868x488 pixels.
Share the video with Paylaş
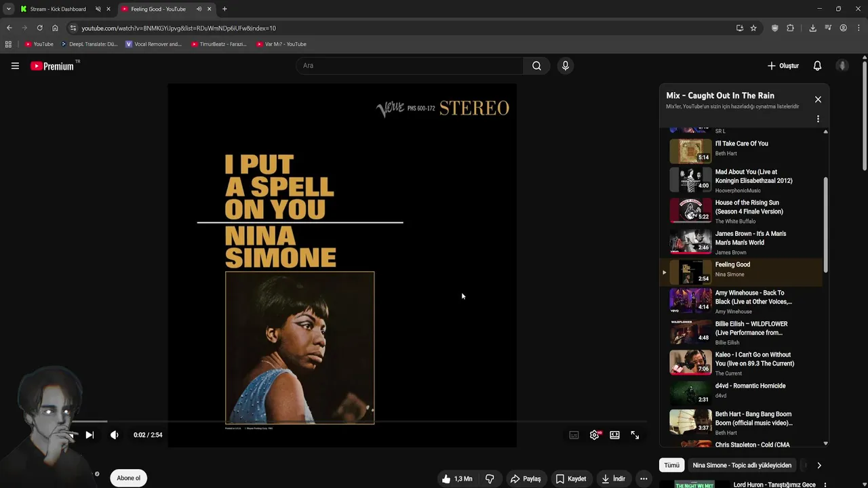(x=526, y=479)
